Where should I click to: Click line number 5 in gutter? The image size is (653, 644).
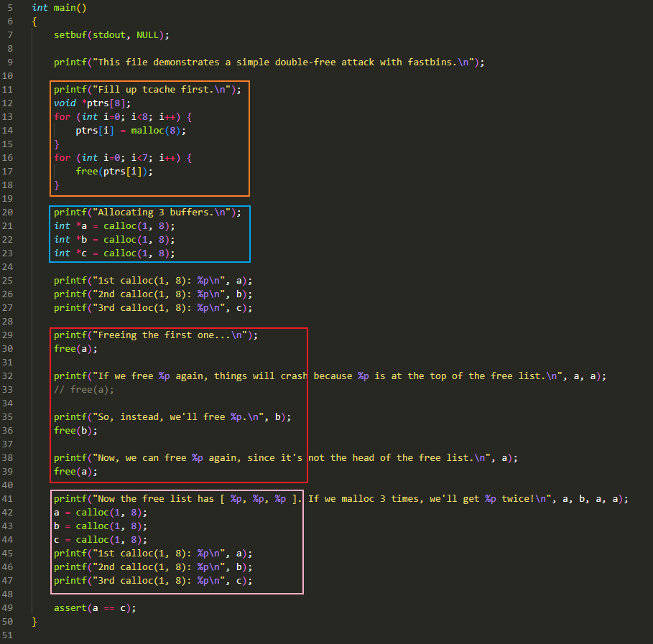coord(10,8)
